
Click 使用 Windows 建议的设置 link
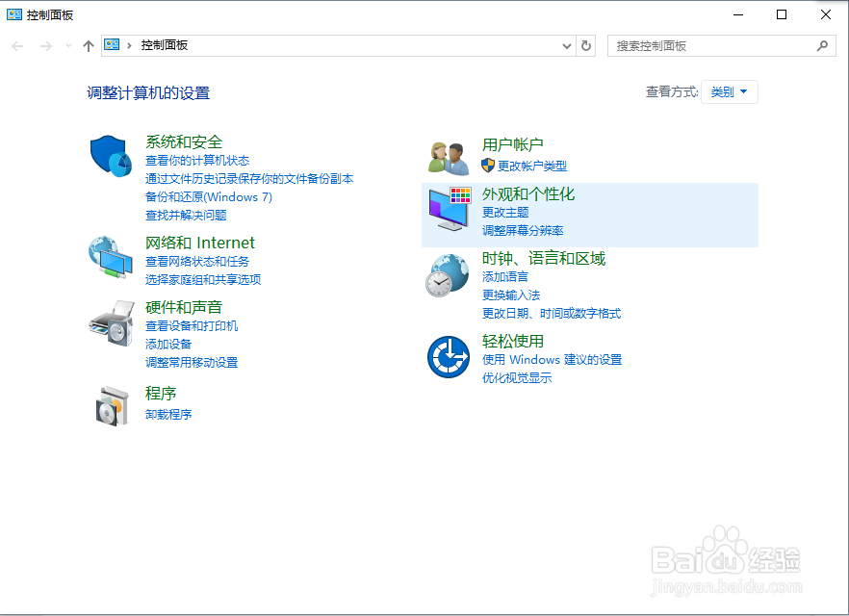[553, 359]
